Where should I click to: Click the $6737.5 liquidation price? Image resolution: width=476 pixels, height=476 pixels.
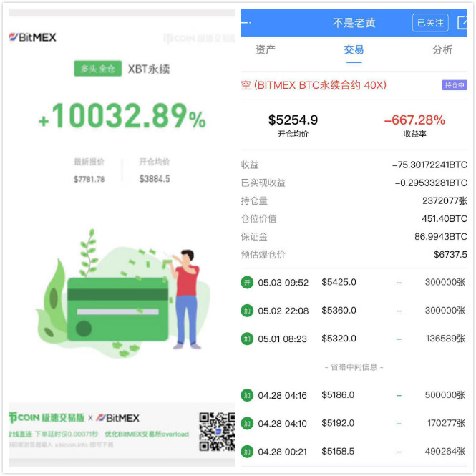(x=450, y=254)
